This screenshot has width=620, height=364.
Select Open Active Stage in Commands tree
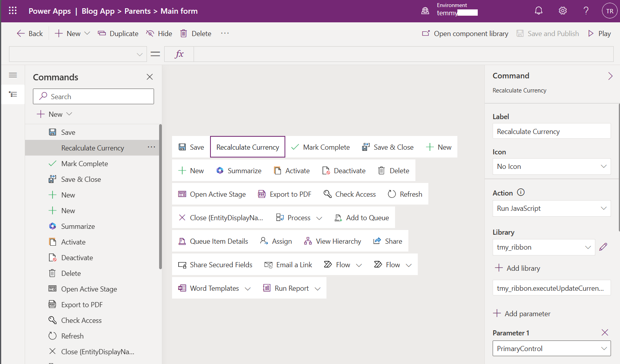(92, 289)
